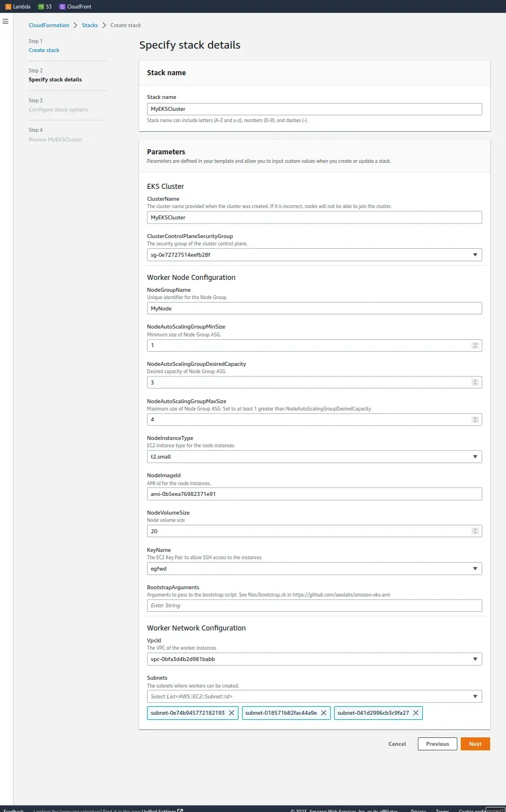Open Step 1 Create stack link
Image resolution: width=506 pixels, height=812 pixels.
click(44, 50)
